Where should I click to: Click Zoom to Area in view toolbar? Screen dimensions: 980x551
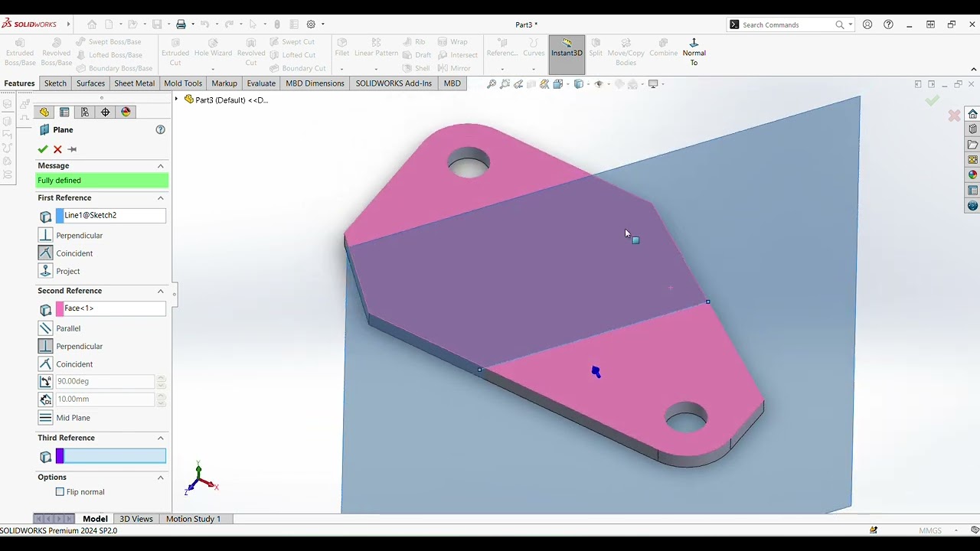[505, 84]
